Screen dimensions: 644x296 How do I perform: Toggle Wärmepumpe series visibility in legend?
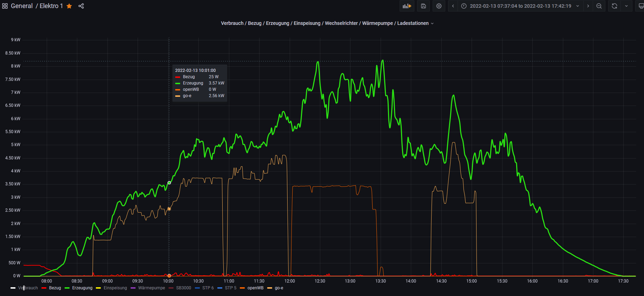(x=151, y=288)
